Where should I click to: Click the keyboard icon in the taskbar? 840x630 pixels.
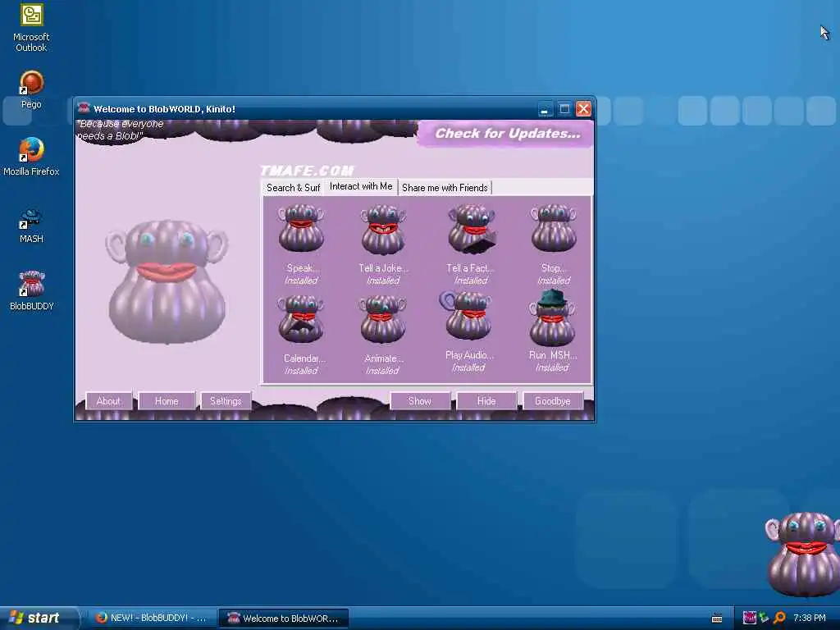point(717,619)
